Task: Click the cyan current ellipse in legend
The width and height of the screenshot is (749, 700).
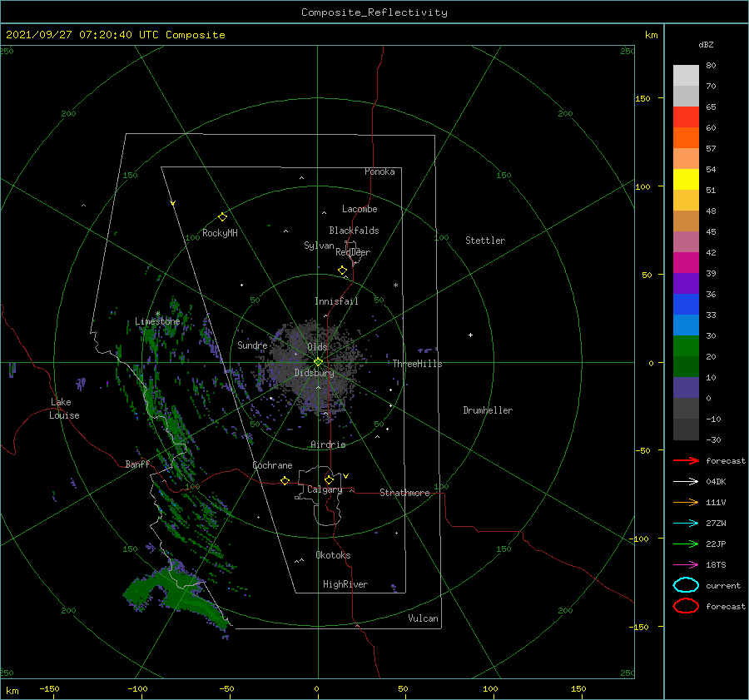Action: 686,585
